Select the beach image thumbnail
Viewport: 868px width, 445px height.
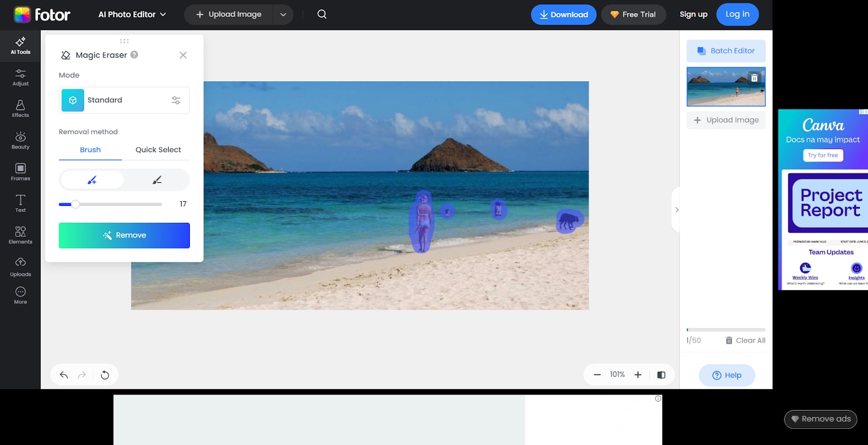(x=726, y=87)
